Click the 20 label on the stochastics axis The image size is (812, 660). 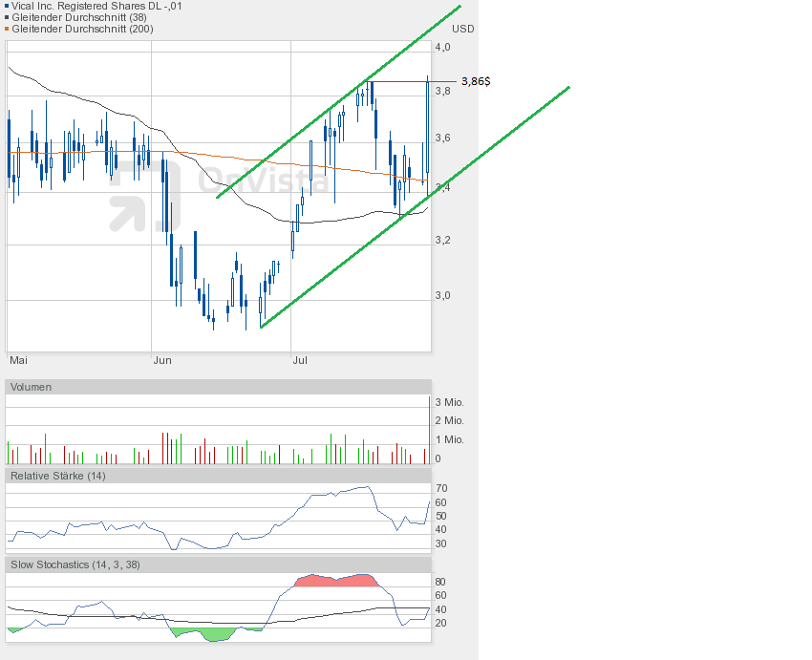click(440, 624)
